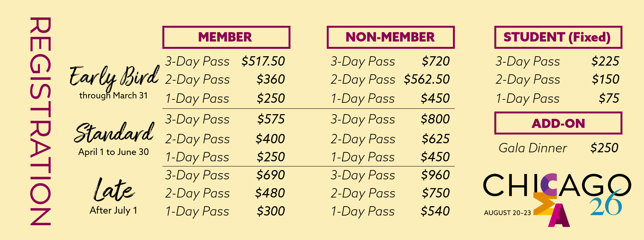The width and height of the screenshot is (644, 240).
Task: Select the STUDENT (Fixed) header box
Action: coord(558,37)
